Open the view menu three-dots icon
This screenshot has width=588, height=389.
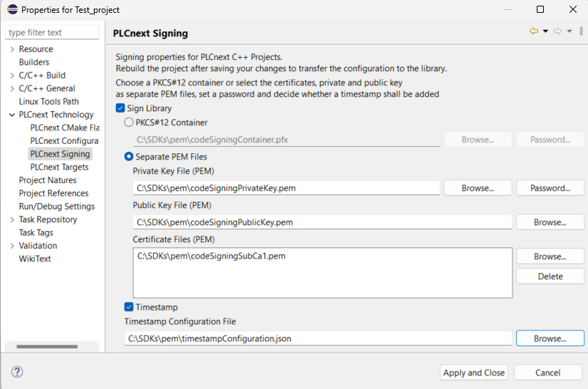582,31
